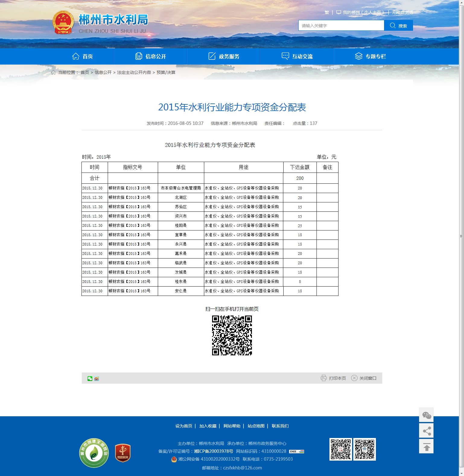Click the back-to-top arrow button
The image size is (464, 476).
click(x=426, y=446)
